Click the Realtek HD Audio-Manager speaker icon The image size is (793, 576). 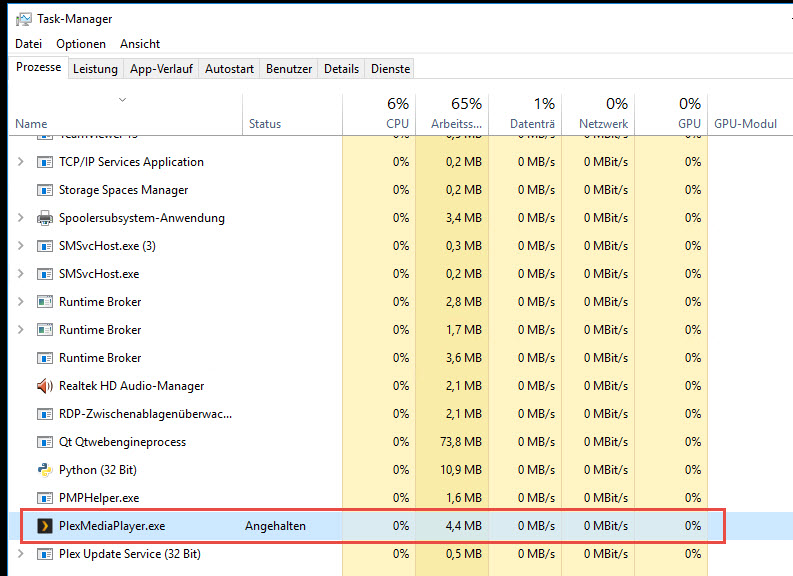pyautogui.click(x=45, y=386)
